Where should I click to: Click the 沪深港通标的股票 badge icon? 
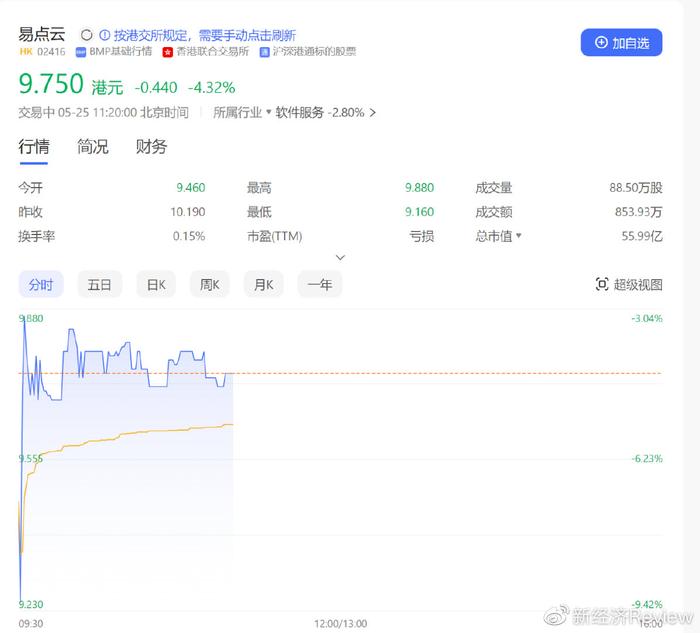[264, 52]
